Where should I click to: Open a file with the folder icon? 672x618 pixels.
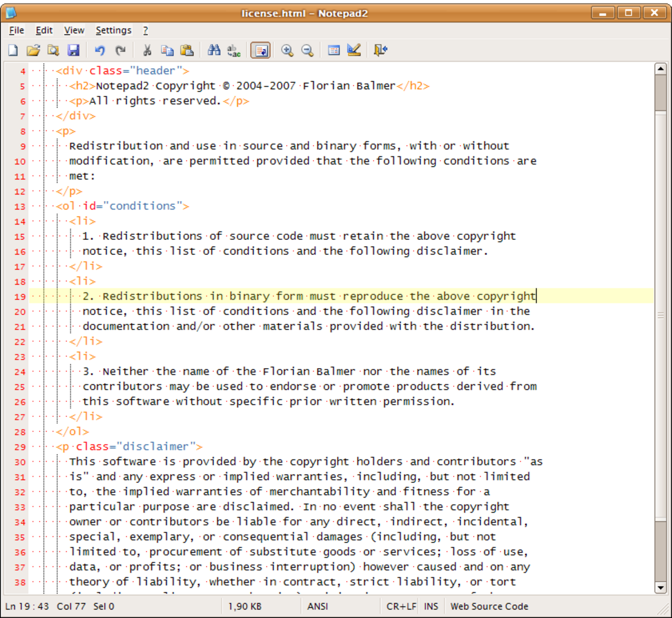coord(33,50)
